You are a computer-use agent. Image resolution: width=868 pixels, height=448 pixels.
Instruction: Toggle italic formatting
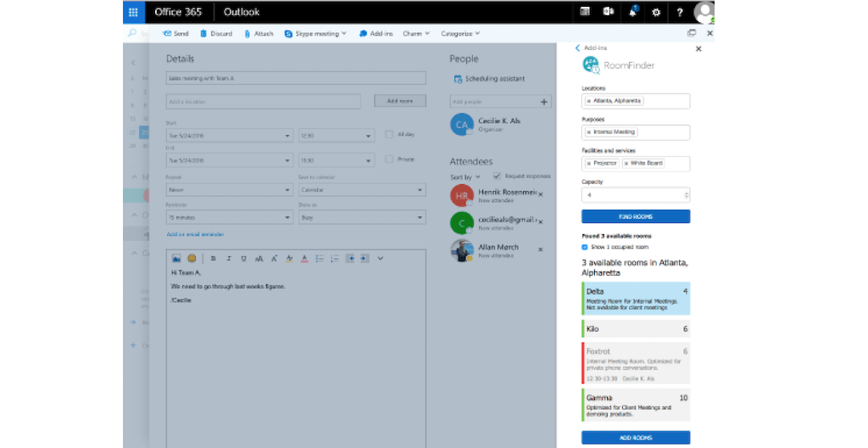coord(229,259)
